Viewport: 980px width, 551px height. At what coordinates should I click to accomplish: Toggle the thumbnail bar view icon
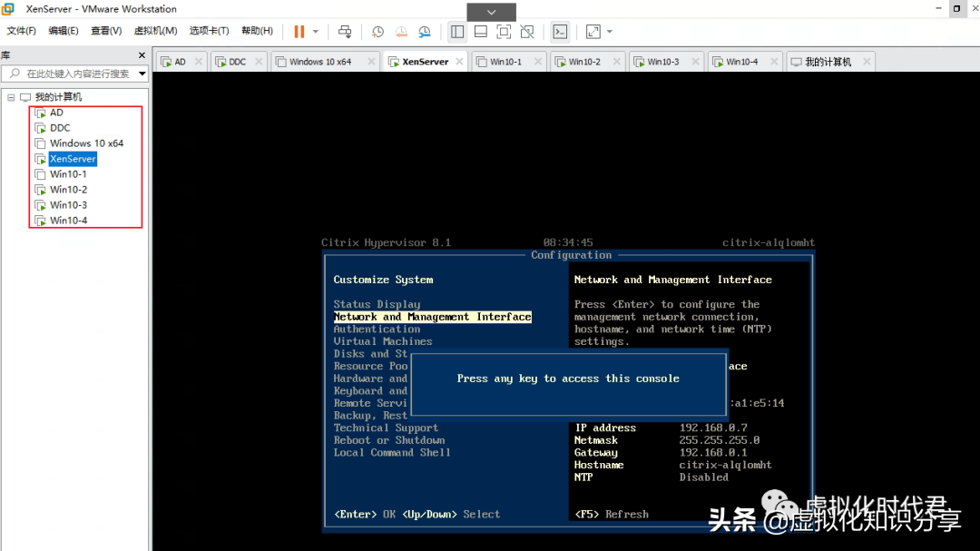[x=481, y=31]
